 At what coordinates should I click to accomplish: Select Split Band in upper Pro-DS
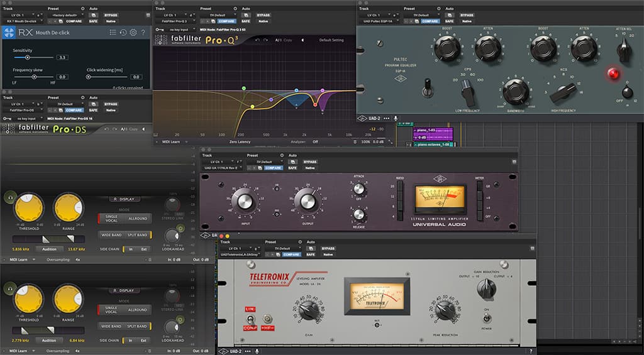pos(137,235)
